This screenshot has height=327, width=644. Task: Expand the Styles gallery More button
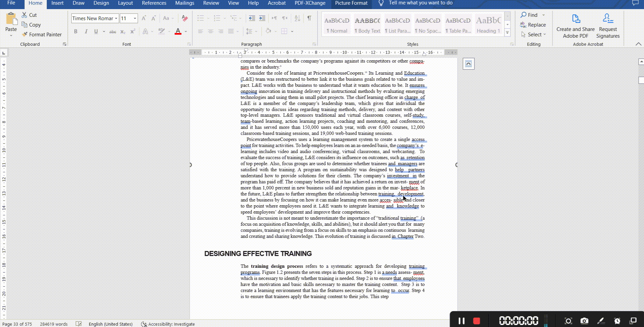point(507,33)
